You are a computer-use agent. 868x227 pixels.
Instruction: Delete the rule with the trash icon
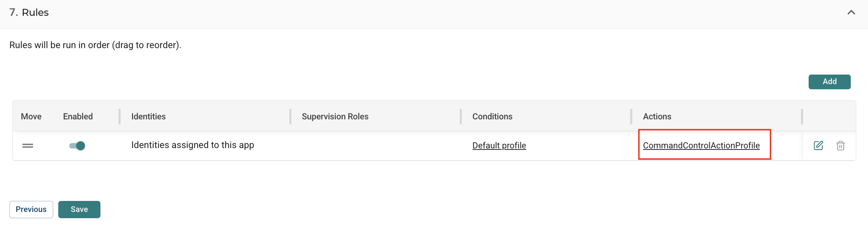pyautogui.click(x=841, y=145)
